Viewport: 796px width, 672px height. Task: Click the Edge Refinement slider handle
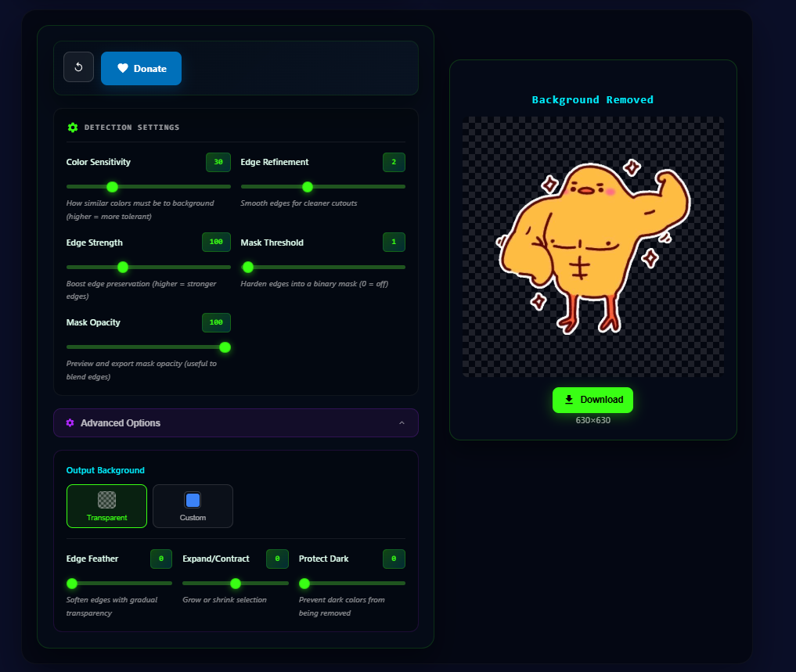click(x=308, y=187)
